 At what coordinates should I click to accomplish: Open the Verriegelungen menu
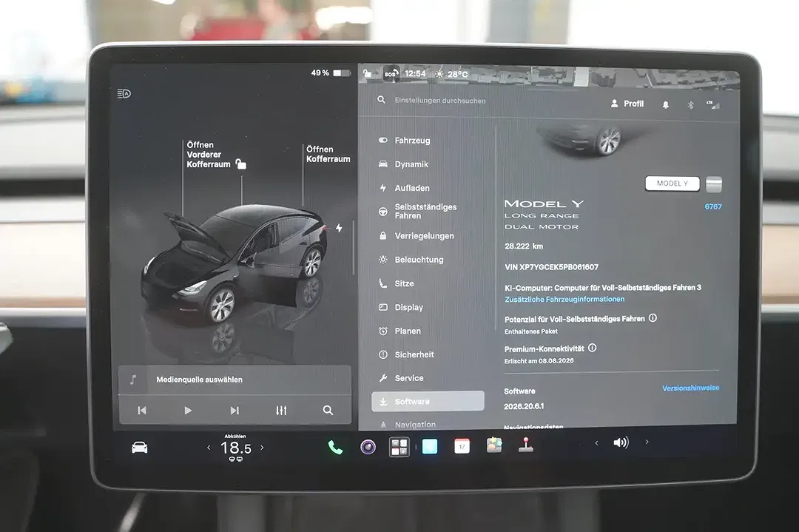(x=417, y=236)
